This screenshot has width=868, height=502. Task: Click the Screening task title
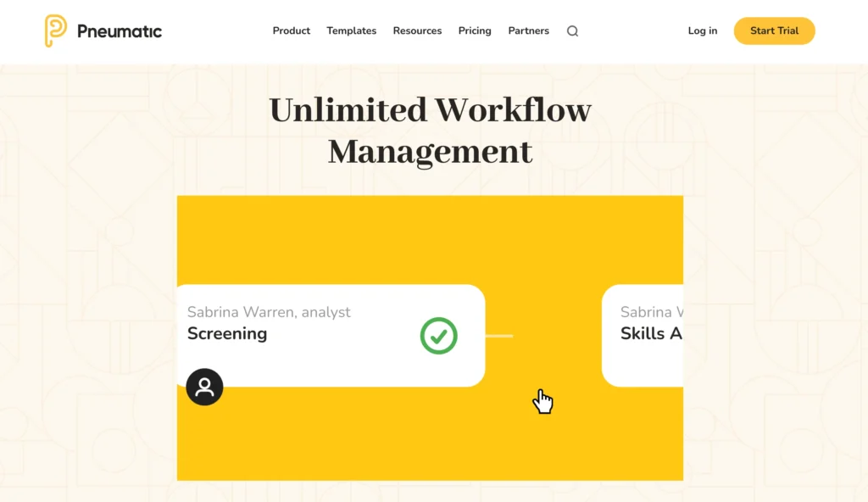coord(227,333)
